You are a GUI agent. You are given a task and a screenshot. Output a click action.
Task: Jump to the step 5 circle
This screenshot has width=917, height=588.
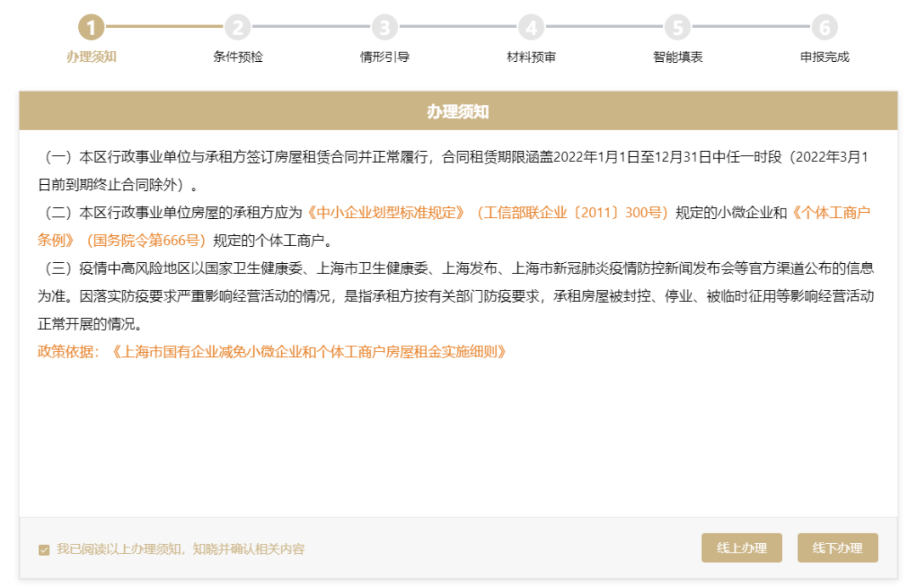coord(678,27)
